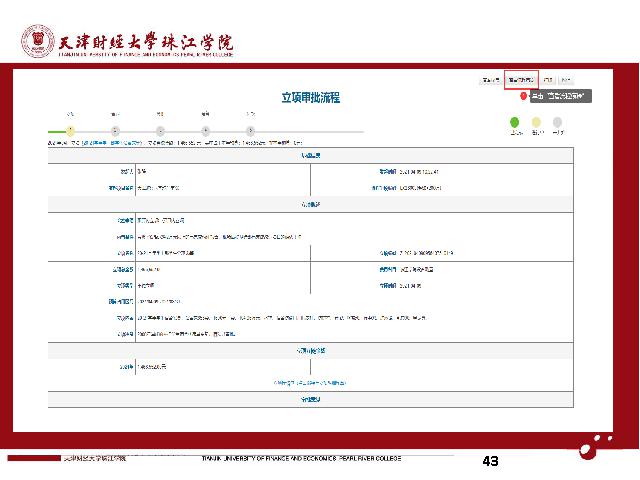This screenshot has width=640, height=480.
Task: Click the first gray section header bar
Action: pyautogui.click(x=311, y=156)
